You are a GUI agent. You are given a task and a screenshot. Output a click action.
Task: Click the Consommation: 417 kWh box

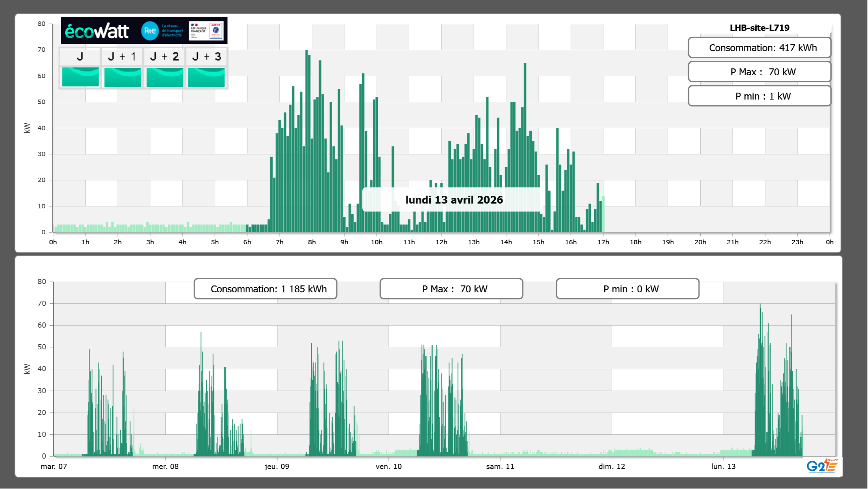coord(759,48)
